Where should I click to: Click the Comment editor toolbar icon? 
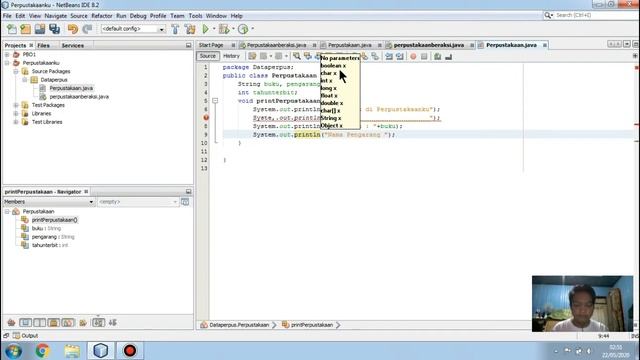438,56
